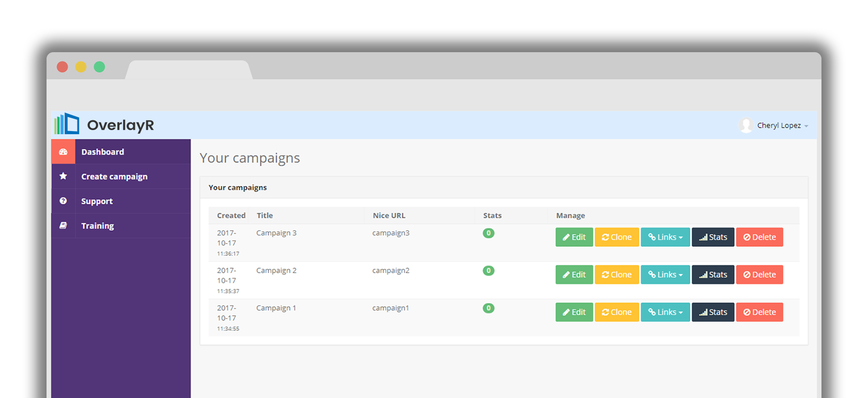Expand the Links dropdown for Campaign 3
The width and height of the screenshot is (868, 398).
coord(665,237)
